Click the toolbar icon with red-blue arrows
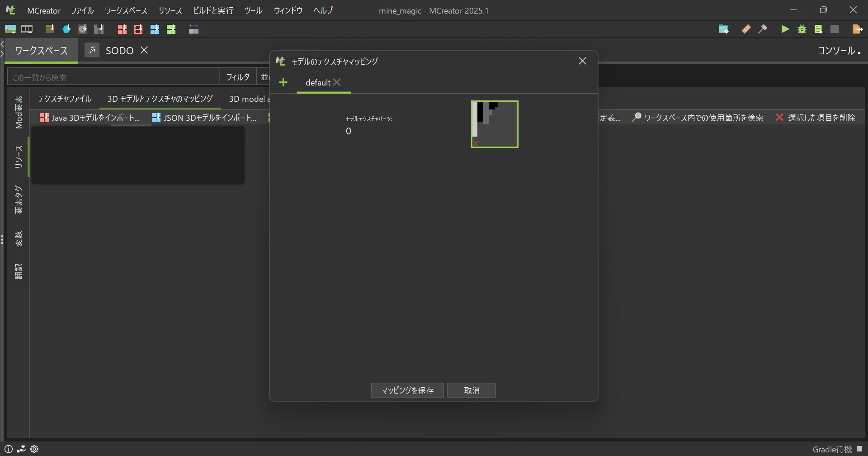The image size is (868, 456). point(193,29)
